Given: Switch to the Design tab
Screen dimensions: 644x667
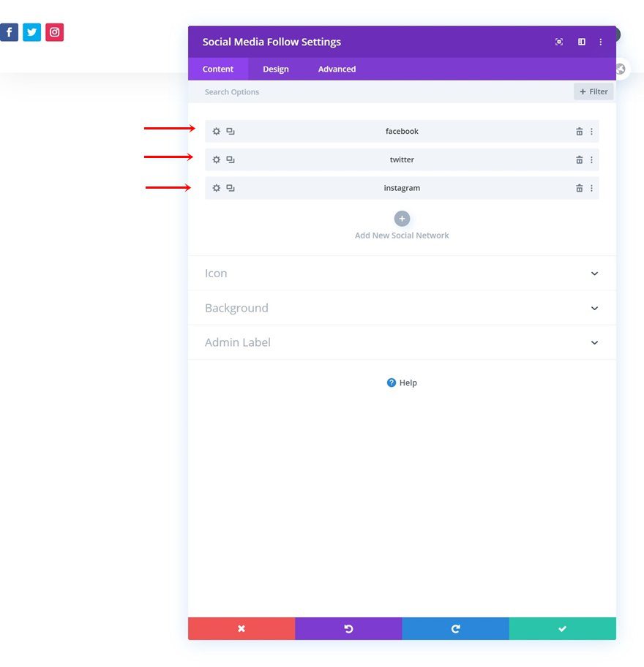Looking at the screenshot, I should (276, 69).
